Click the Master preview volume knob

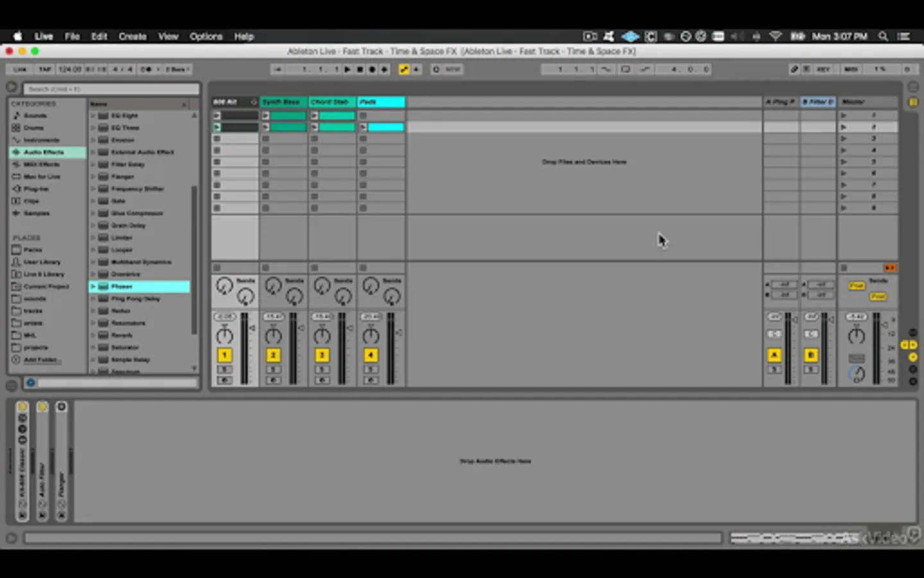(x=857, y=373)
